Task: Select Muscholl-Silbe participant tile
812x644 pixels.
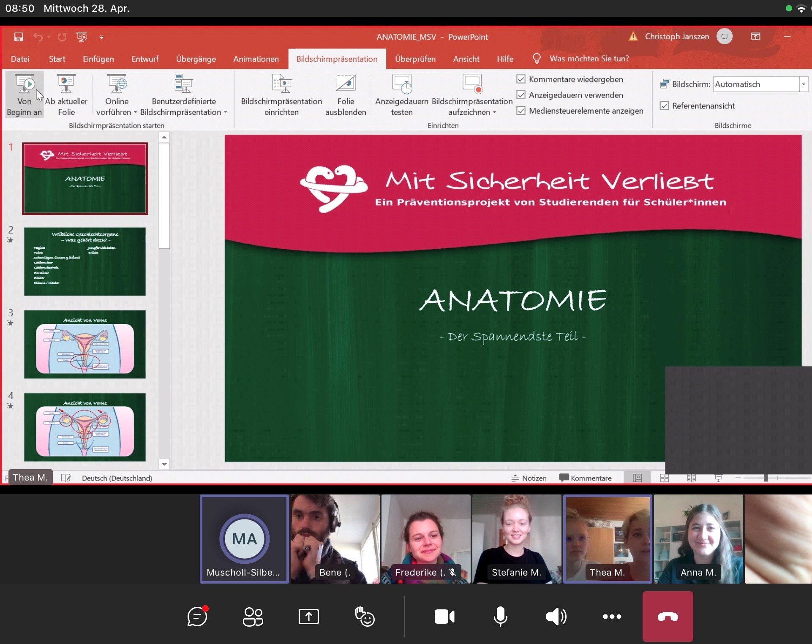Action: click(244, 539)
